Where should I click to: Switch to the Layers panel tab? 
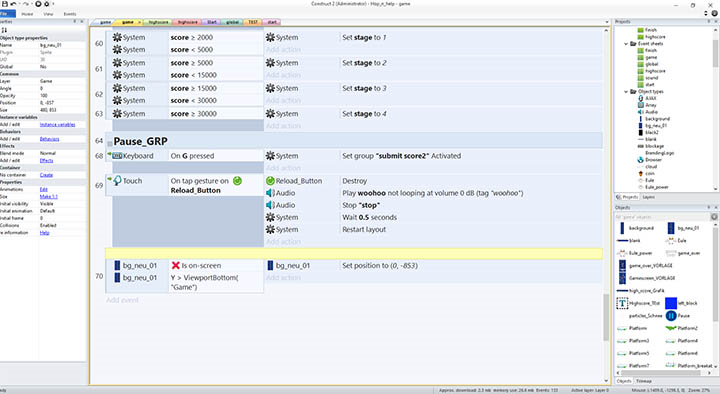(x=649, y=197)
